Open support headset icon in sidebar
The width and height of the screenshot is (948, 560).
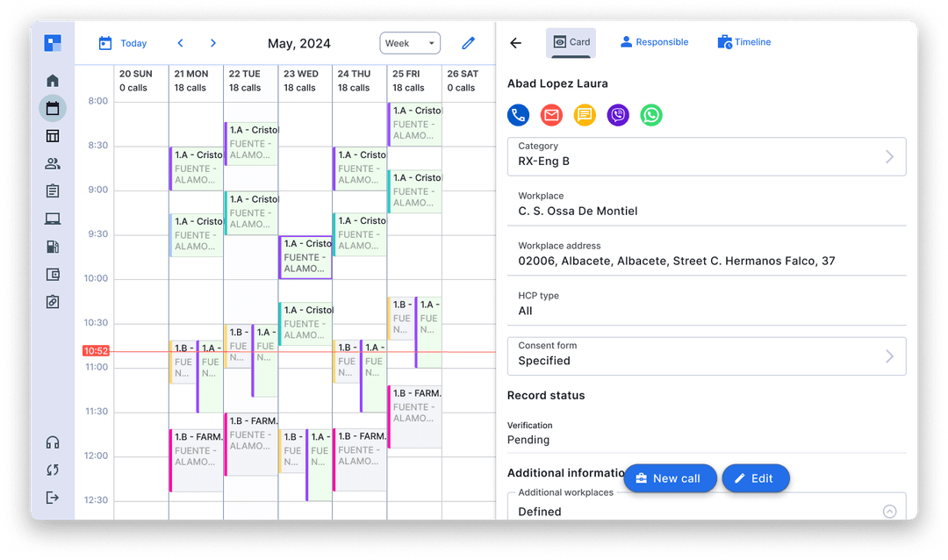[53, 442]
